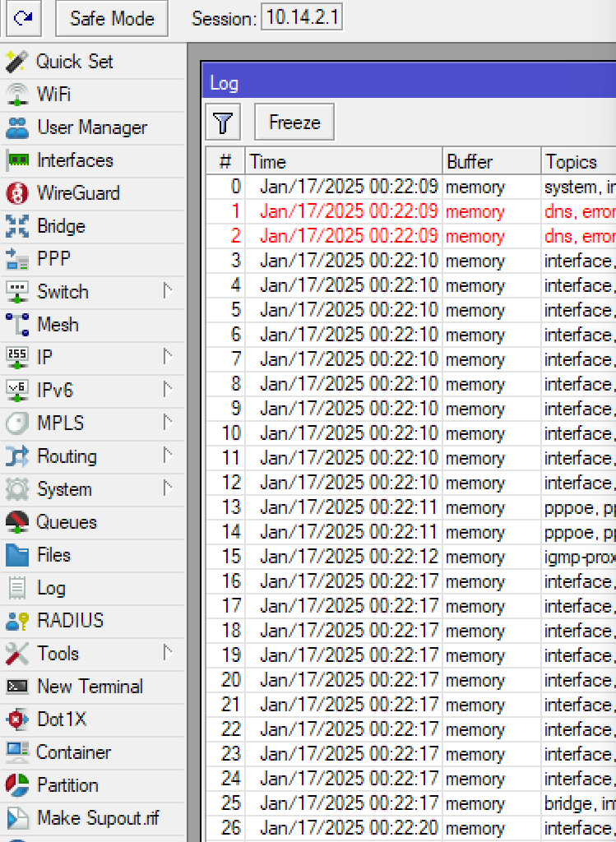Toggle Safe Mode
The height and width of the screenshot is (842, 616).
[x=112, y=19]
